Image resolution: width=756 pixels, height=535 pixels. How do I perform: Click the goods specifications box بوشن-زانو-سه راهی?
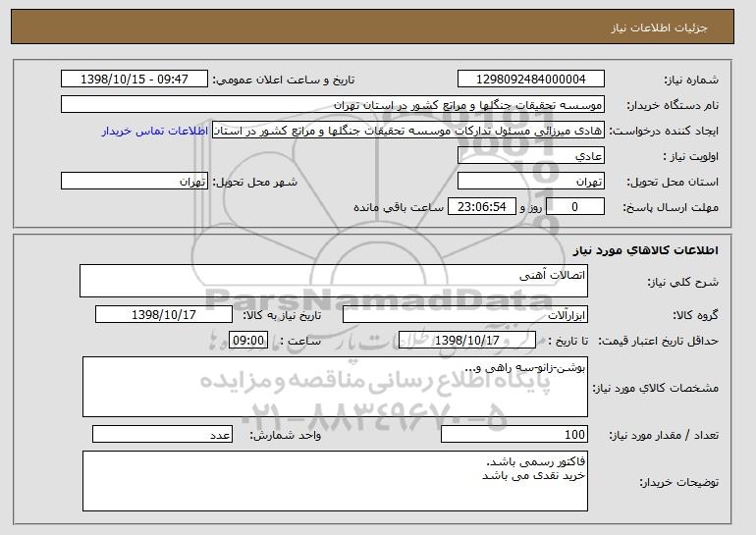coord(335,387)
